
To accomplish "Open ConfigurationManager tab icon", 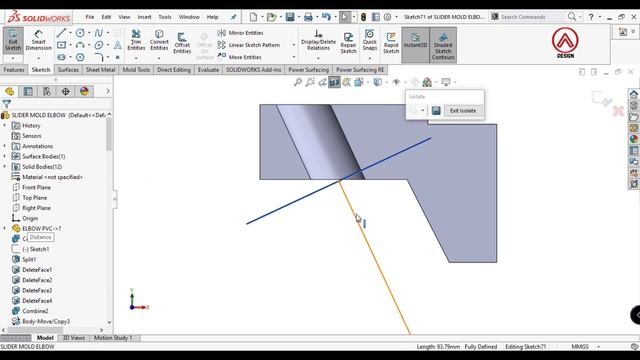I will [47, 91].
